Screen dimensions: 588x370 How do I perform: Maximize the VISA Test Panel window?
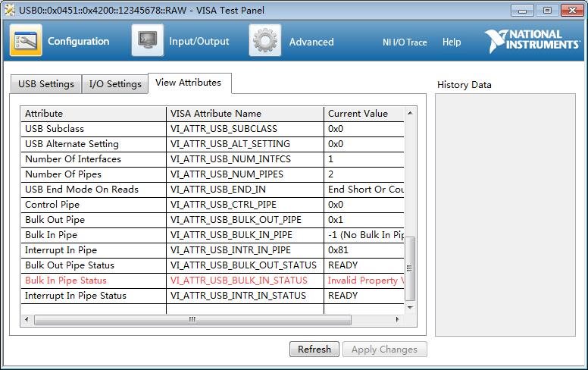[547, 11]
